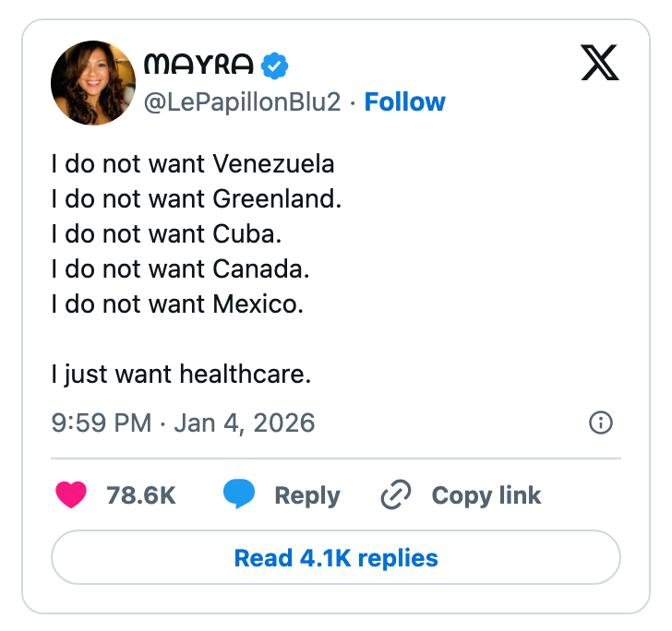
Task: Click the Reply text label
Action: click(x=307, y=495)
